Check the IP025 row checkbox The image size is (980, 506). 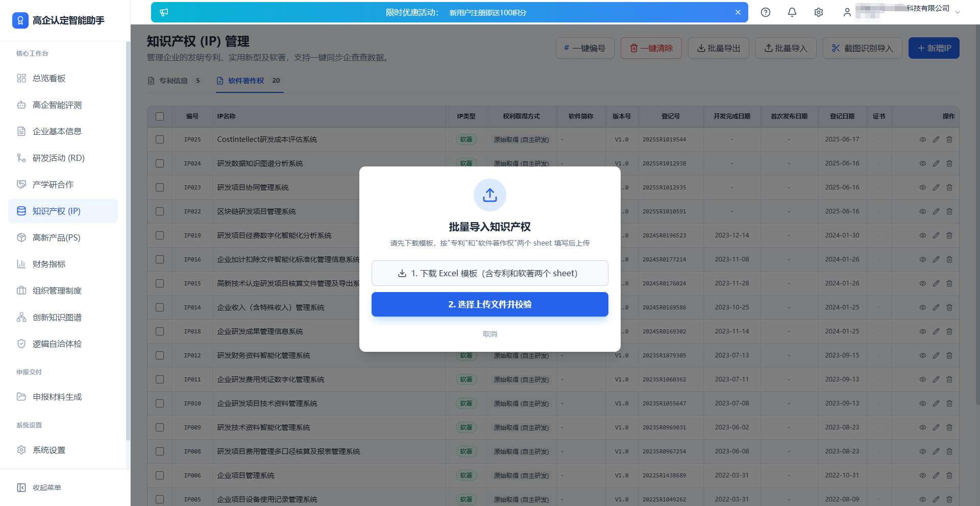160,139
